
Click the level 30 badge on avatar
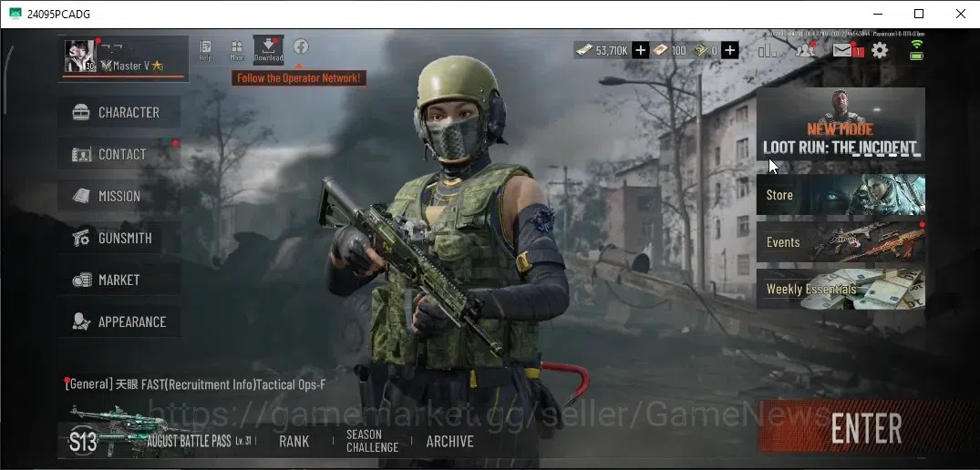coord(89,66)
